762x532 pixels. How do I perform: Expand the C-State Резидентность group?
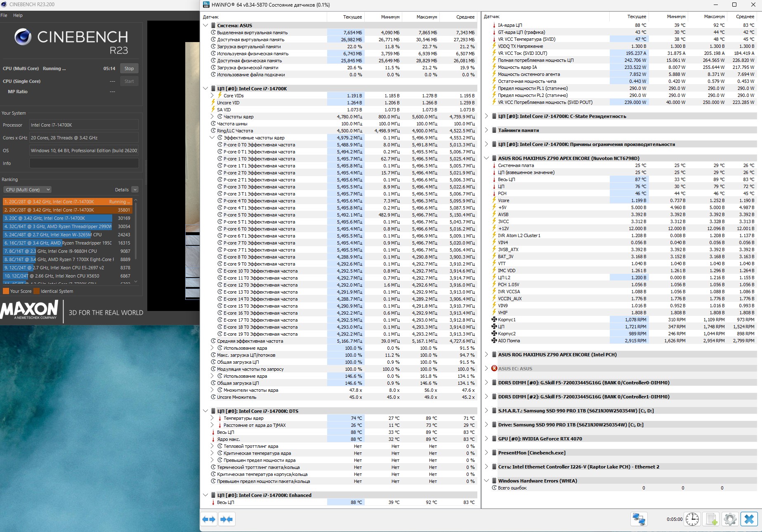pyautogui.click(x=486, y=116)
